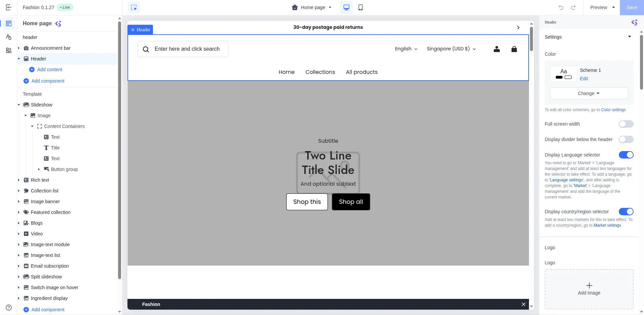Switch to desktop preview
This screenshot has height=315, width=644.
[x=346, y=7]
